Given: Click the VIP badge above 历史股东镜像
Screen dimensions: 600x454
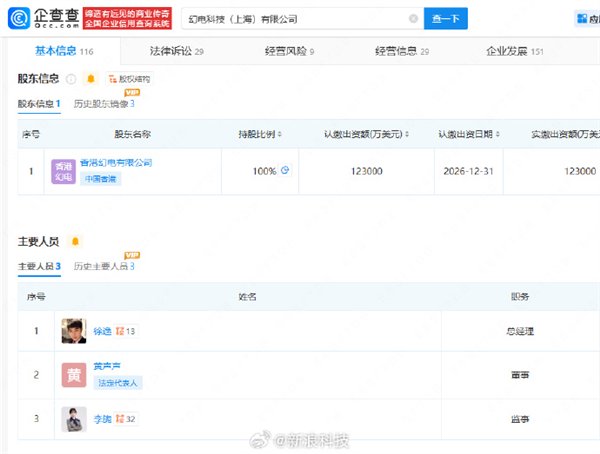Looking at the screenshot, I should [132, 92].
